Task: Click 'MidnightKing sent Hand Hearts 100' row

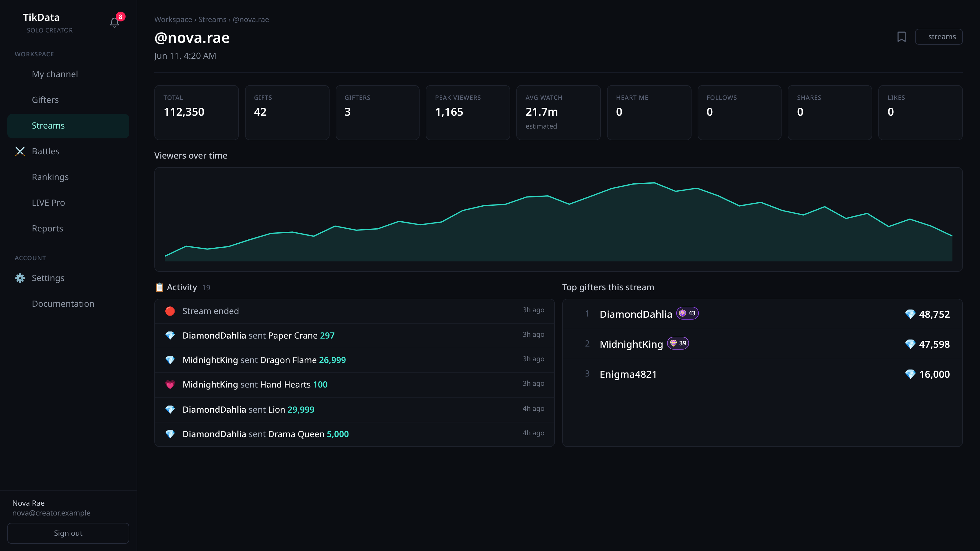Action: click(355, 384)
